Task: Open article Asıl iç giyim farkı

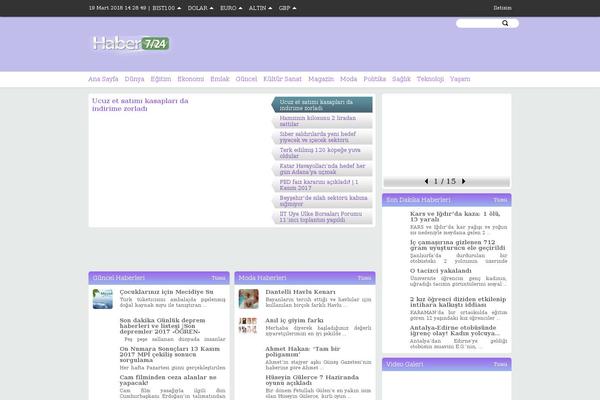Action: tap(294, 320)
